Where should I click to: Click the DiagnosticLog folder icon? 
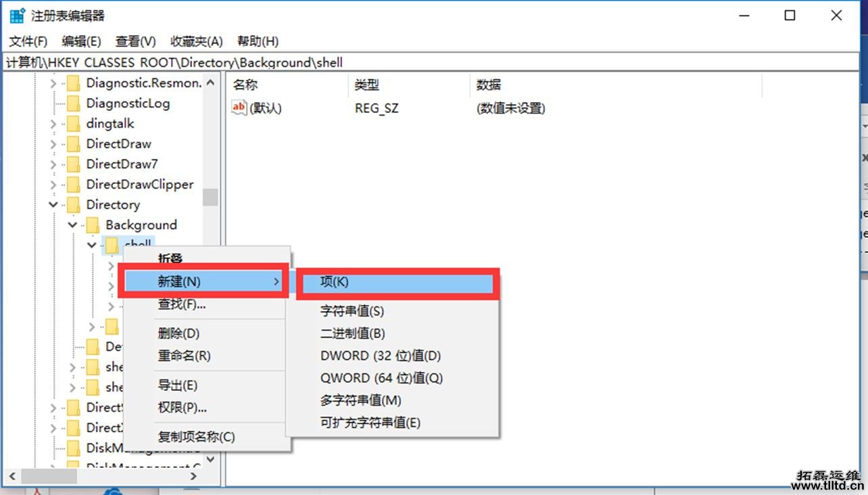pyautogui.click(x=73, y=103)
